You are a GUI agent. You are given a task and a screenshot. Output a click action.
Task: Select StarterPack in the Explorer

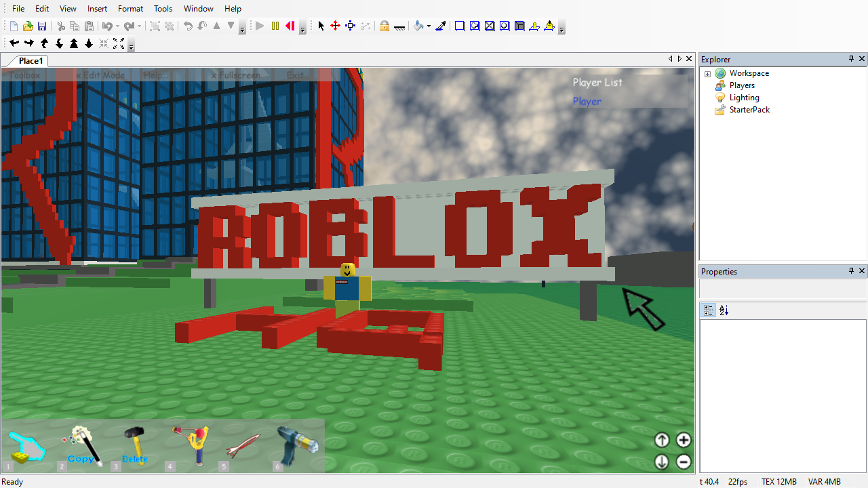tap(749, 110)
